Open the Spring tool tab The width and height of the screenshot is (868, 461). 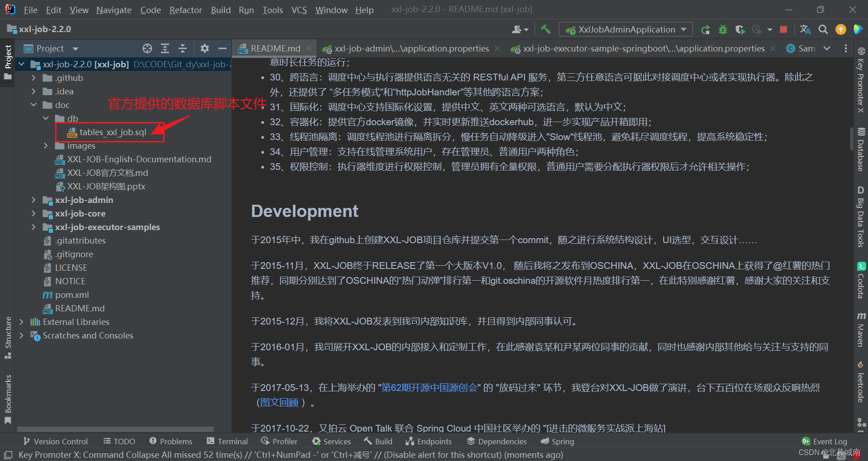click(x=557, y=442)
